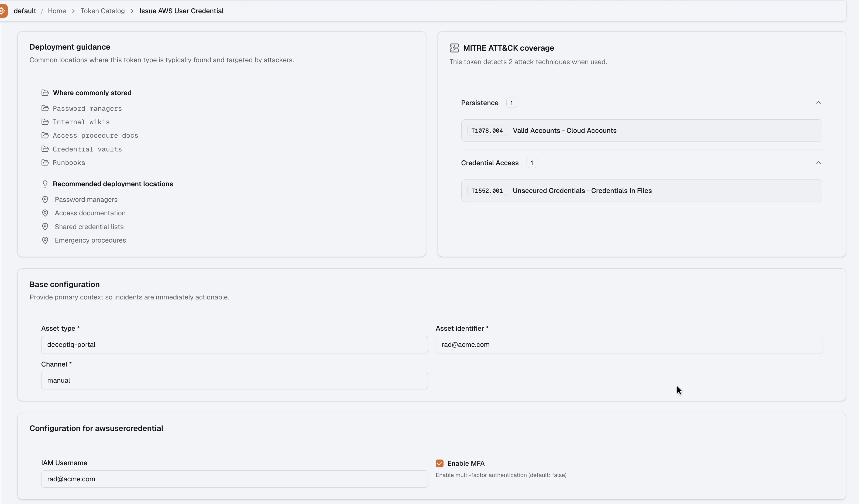Go to Home breadcrumb
The height and width of the screenshot is (504, 859).
pyautogui.click(x=57, y=11)
